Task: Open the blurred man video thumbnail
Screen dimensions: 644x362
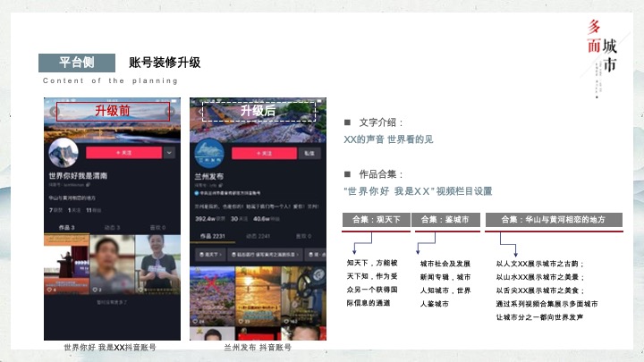Action: pyautogui.click(x=112, y=265)
